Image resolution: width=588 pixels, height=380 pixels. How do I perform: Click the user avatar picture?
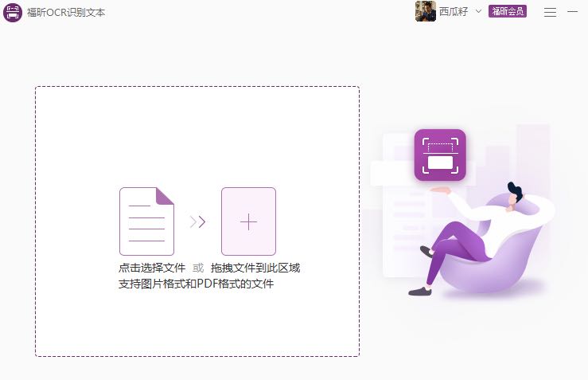coord(425,11)
